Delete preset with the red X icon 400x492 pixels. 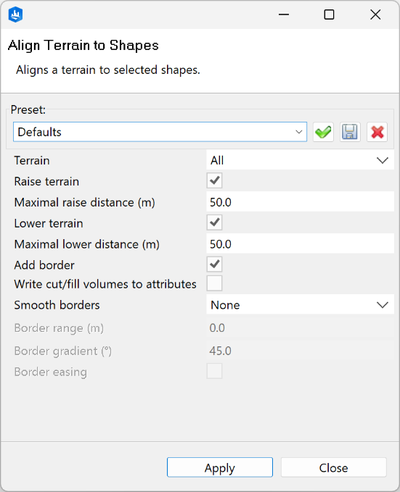click(x=377, y=132)
